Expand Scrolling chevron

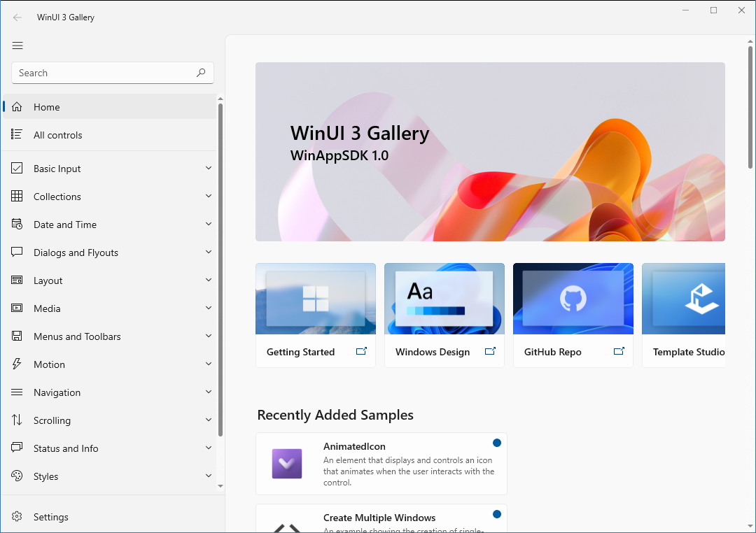tap(209, 420)
